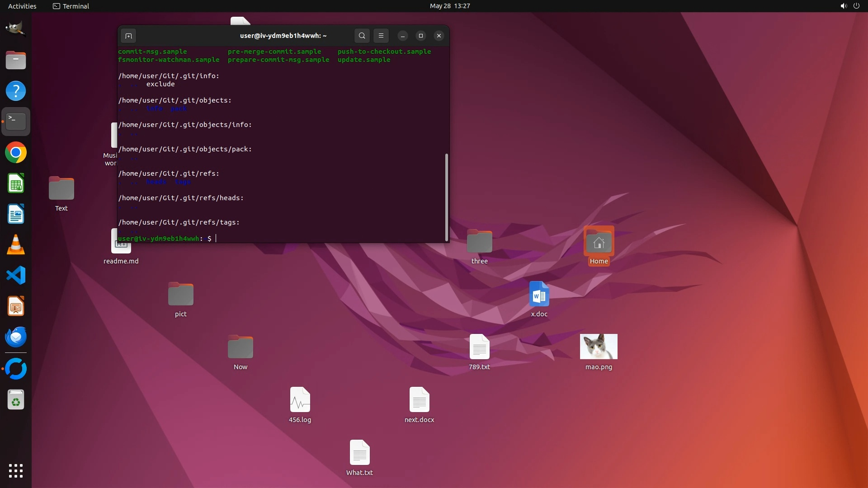868x488 pixels.
Task: Click the date and time clock
Action: (x=449, y=6)
